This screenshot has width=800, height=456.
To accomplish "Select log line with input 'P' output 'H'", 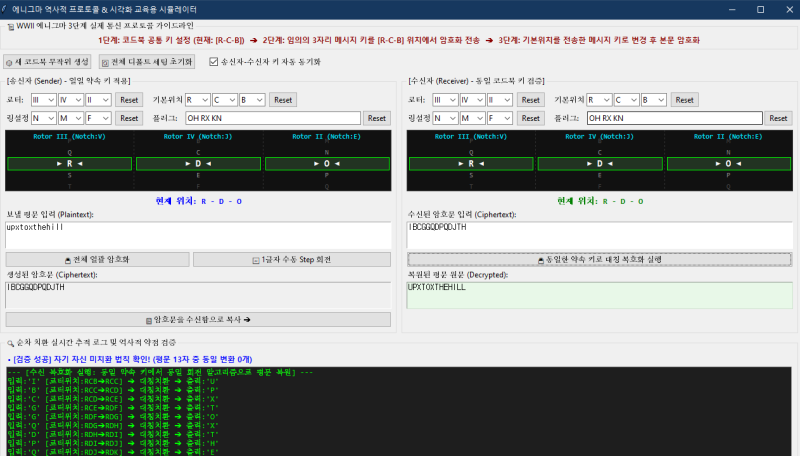I will (113, 443).
